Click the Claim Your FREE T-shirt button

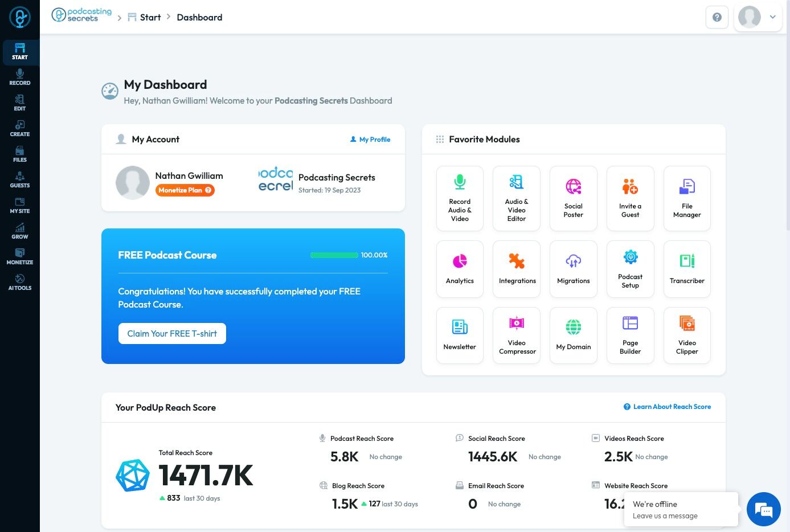[172, 334]
